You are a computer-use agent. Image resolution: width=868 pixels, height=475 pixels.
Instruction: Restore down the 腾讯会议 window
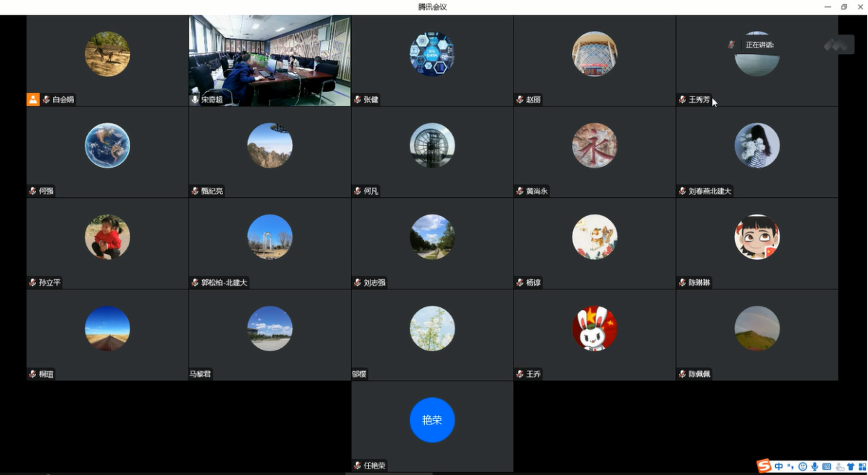point(844,6)
